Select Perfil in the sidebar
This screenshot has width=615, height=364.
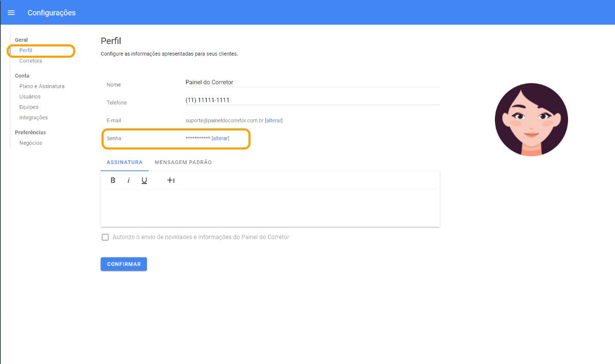coord(26,50)
